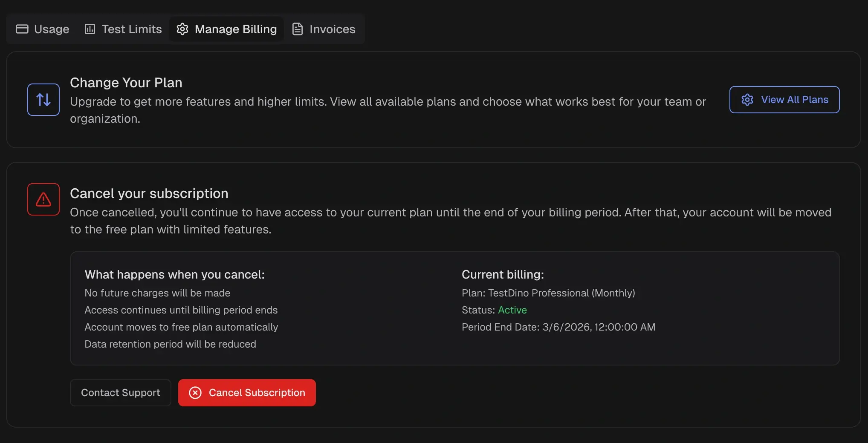Select the Manage Billing tab label
868x443 pixels.
(236, 29)
